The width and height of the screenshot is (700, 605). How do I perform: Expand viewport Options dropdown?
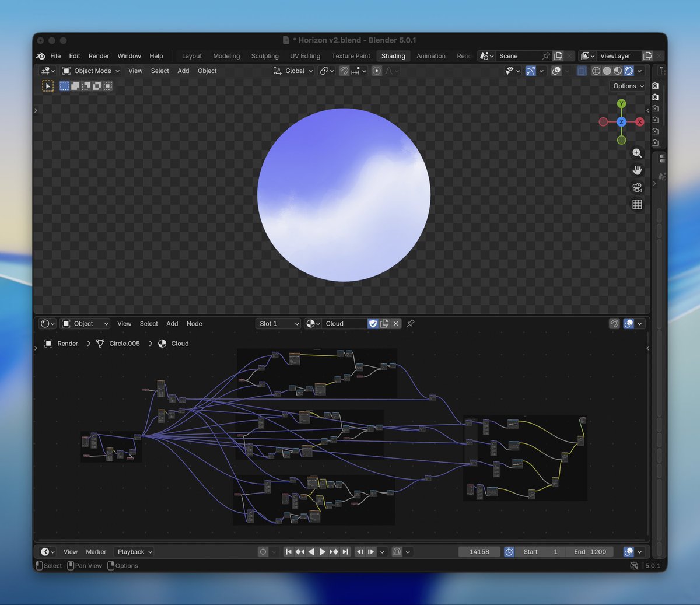[x=628, y=86]
